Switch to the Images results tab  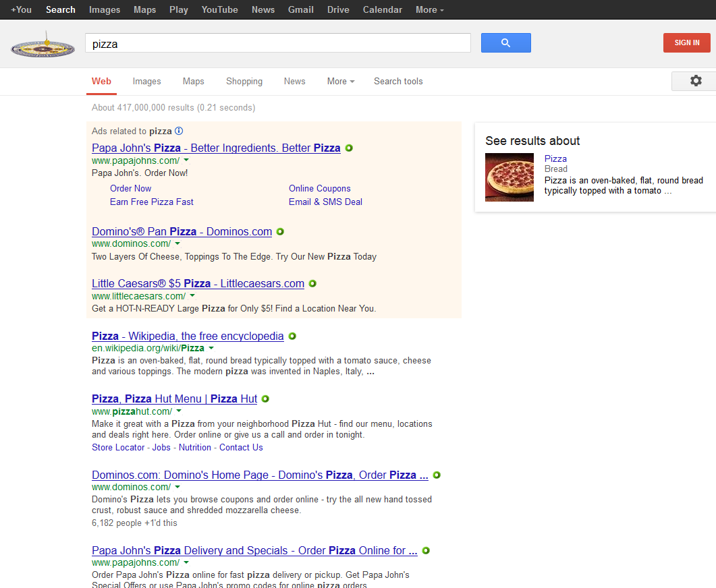(147, 81)
